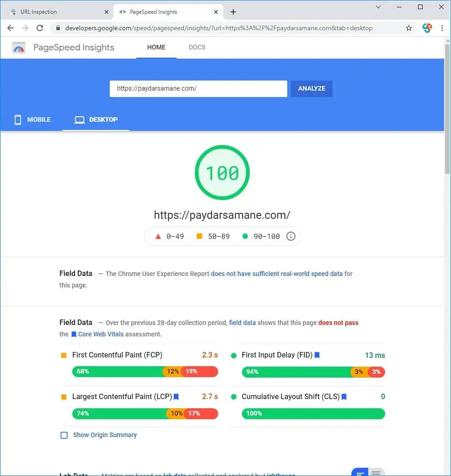The width and height of the screenshot is (451, 476).
Task: Open the 'does not have sufficient real-world speed data' link
Action: click(277, 274)
